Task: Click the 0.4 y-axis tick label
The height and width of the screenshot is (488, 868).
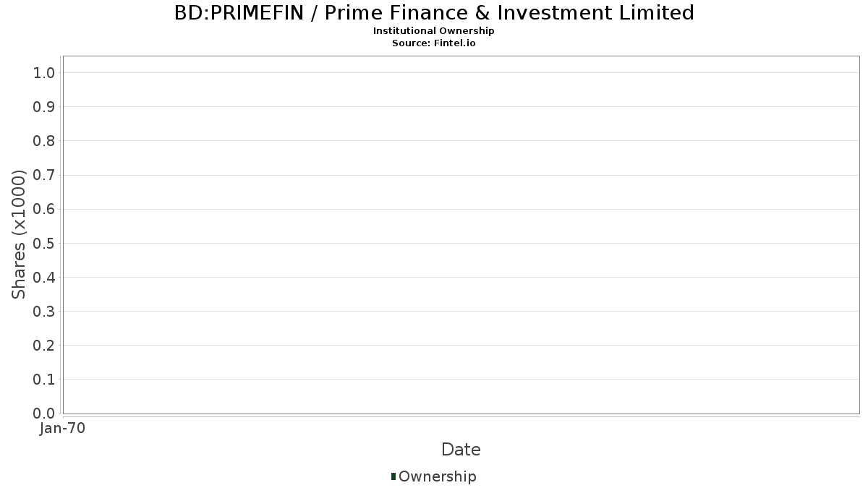Action: (x=44, y=277)
